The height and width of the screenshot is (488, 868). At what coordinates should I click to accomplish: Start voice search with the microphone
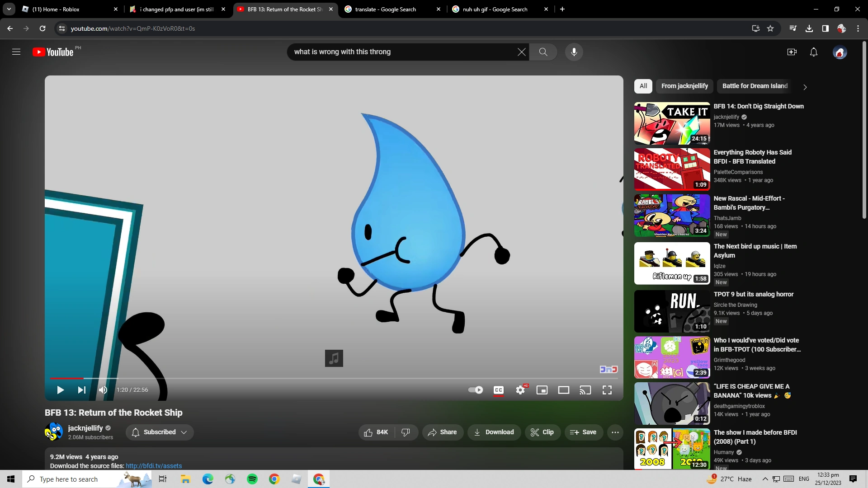point(574,52)
